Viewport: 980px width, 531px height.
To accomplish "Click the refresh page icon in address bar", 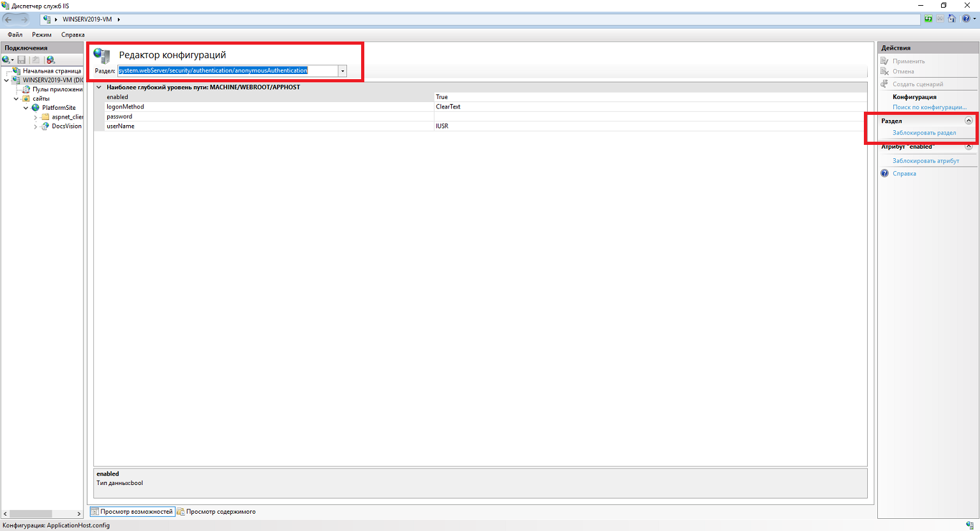I will (928, 19).
